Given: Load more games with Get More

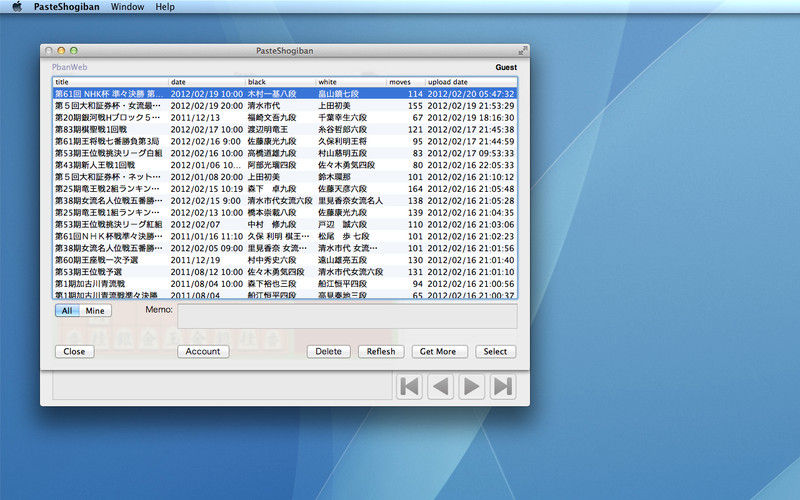Looking at the screenshot, I should (x=438, y=352).
